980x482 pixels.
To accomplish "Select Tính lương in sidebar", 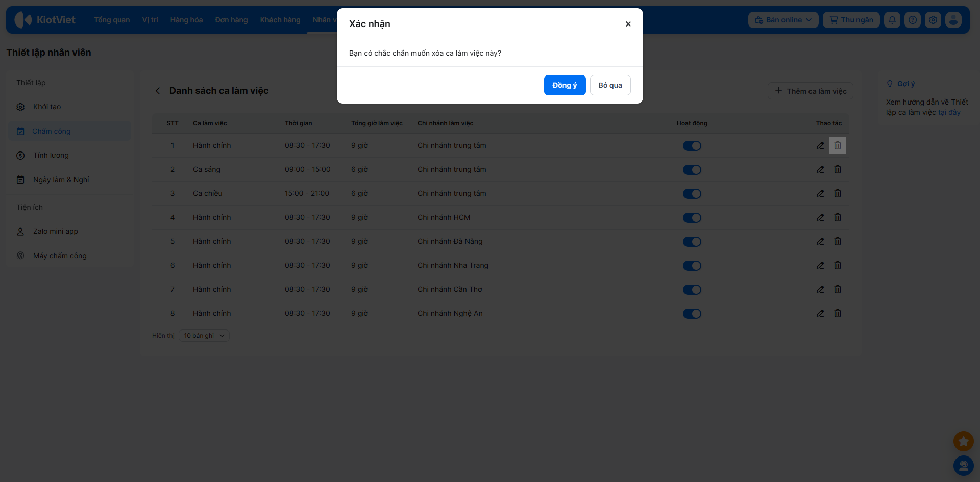I will 70,155.
